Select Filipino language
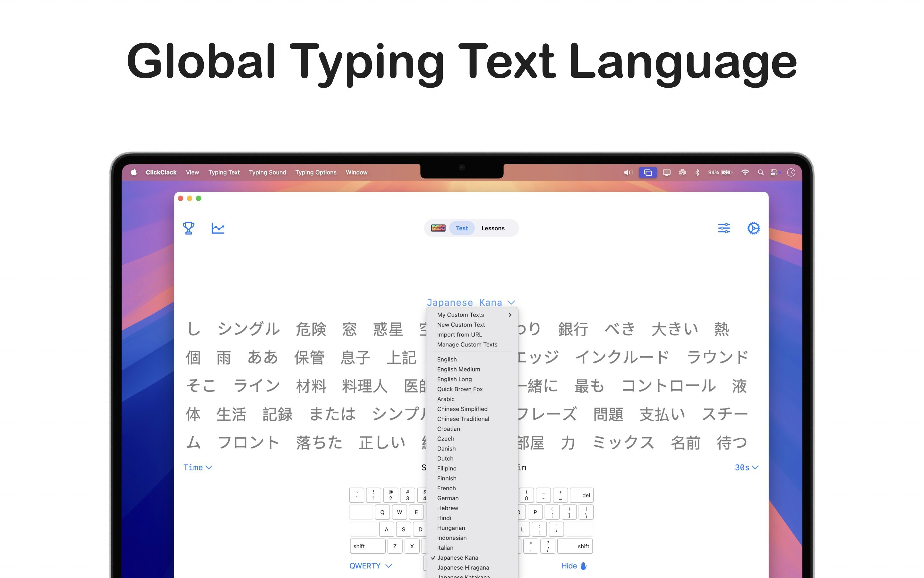 pos(472,469)
